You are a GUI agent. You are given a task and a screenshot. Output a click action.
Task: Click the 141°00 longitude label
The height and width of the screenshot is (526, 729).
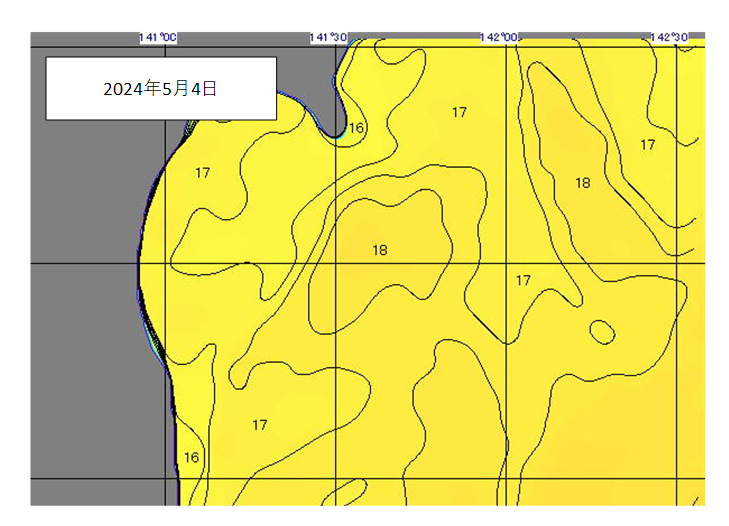coord(158,37)
